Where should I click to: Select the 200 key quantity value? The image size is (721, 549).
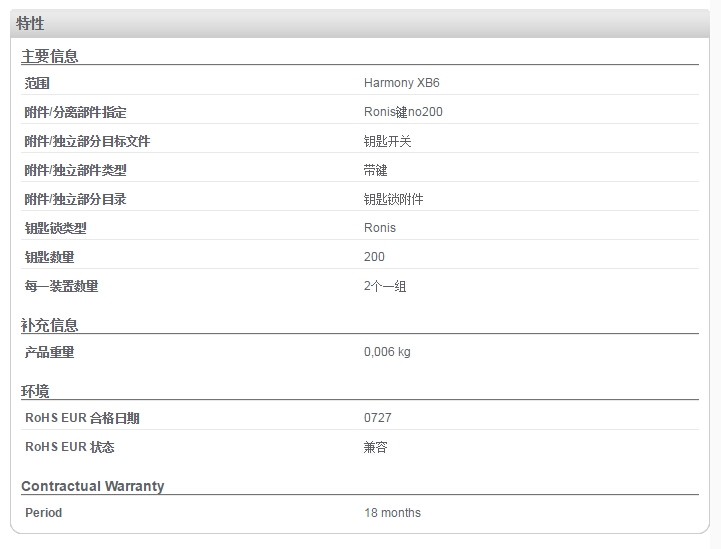coord(374,257)
